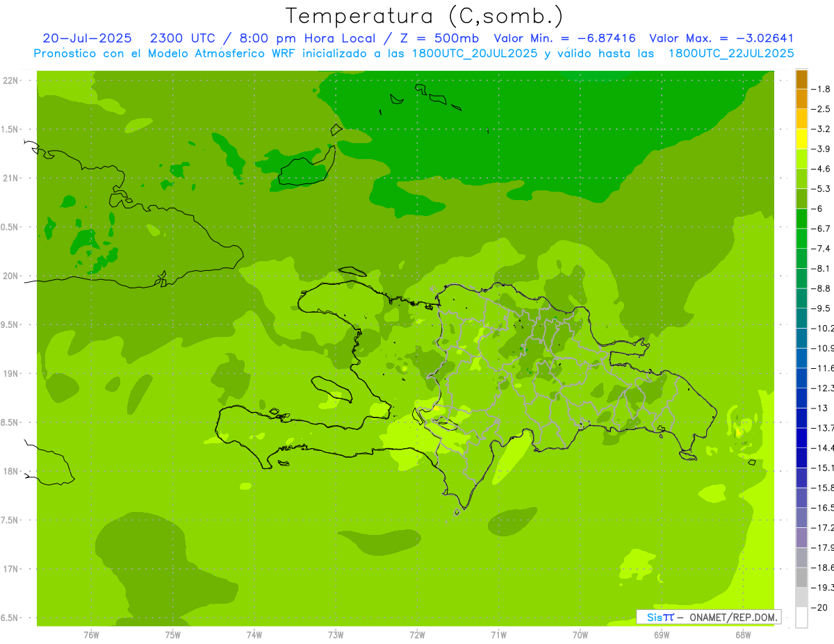The image size is (834, 644).
Task: Click the '68W' longitude label
Action: 743,635
